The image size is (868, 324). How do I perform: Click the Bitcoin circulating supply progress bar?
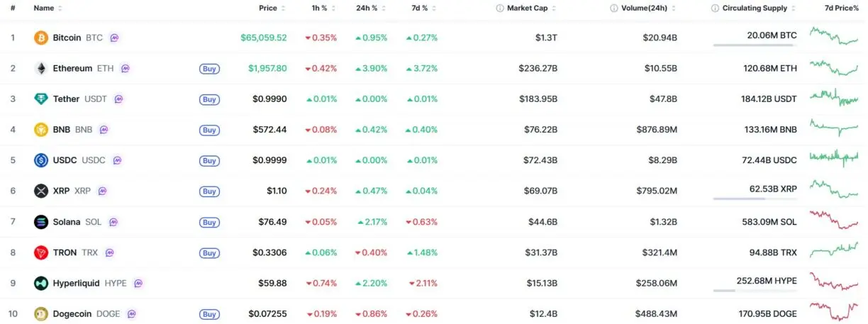(x=755, y=45)
